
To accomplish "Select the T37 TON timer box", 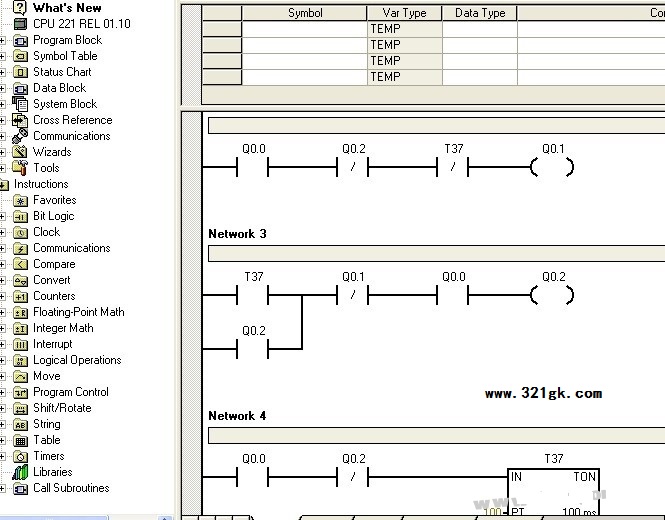I will [553, 490].
